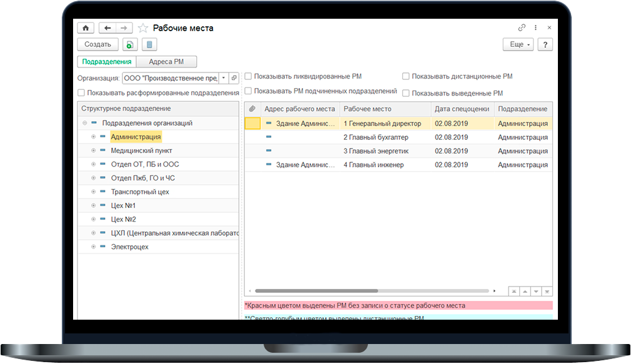Select row 4 Главный инженер
The image size is (631, 364).
coord(399,164)
